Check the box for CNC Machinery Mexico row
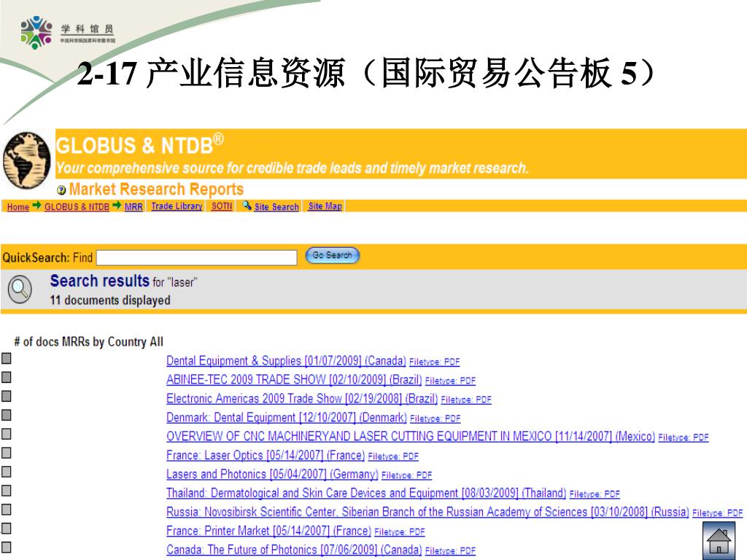747x560 pixels. point(6,434)
